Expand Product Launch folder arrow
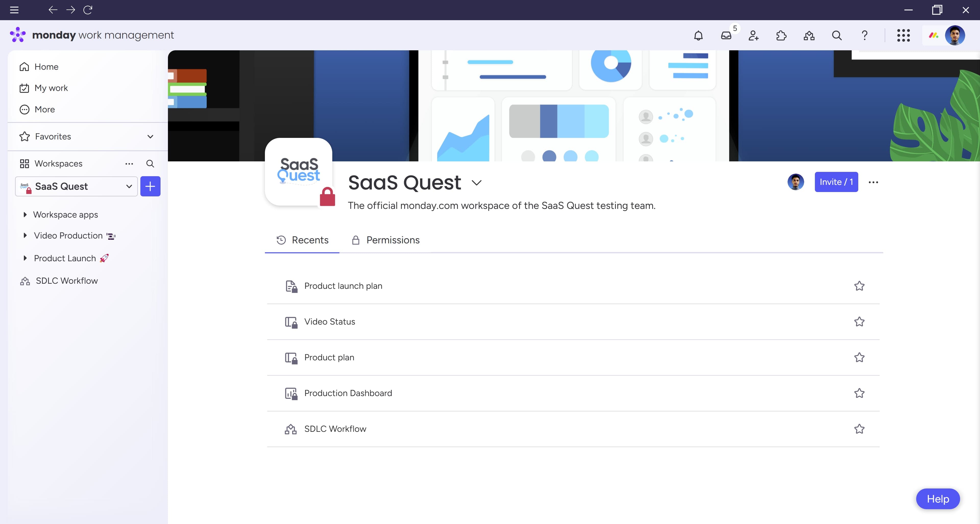This screenshot has height=524, width=980. [x=25, y=258]
